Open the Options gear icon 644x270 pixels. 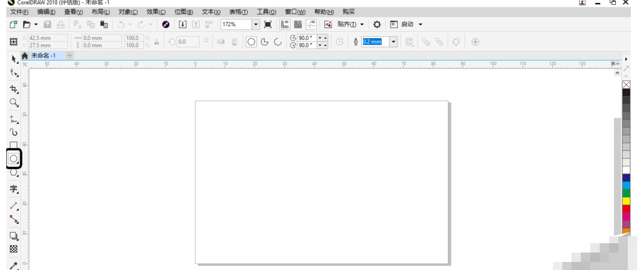[x=377, y=24]
